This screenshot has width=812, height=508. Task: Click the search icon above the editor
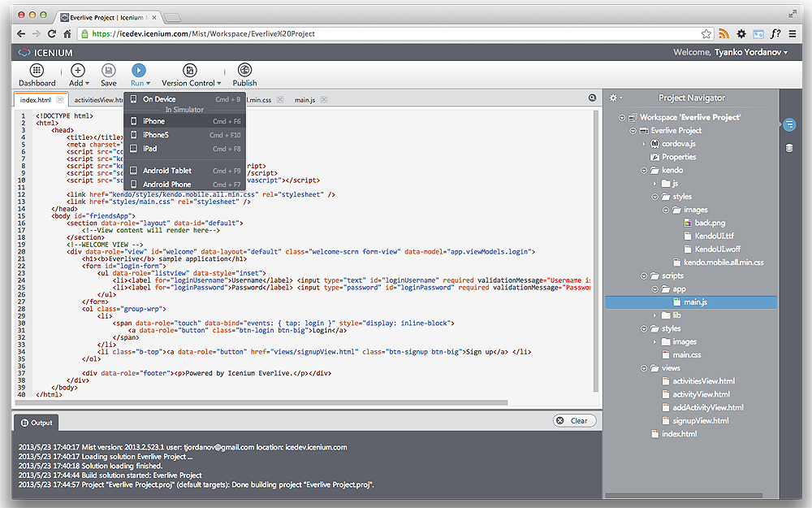pyautogui.click(x=592, y=98)
